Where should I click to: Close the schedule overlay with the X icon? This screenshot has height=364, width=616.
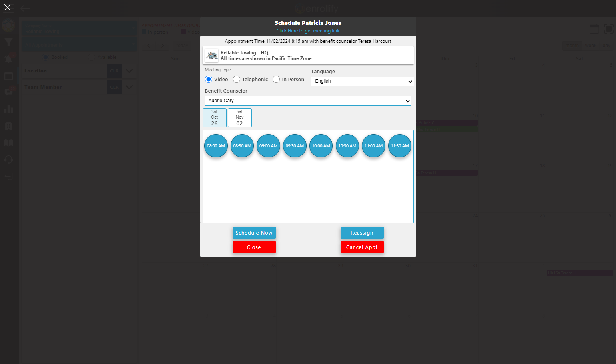point(7,7)
